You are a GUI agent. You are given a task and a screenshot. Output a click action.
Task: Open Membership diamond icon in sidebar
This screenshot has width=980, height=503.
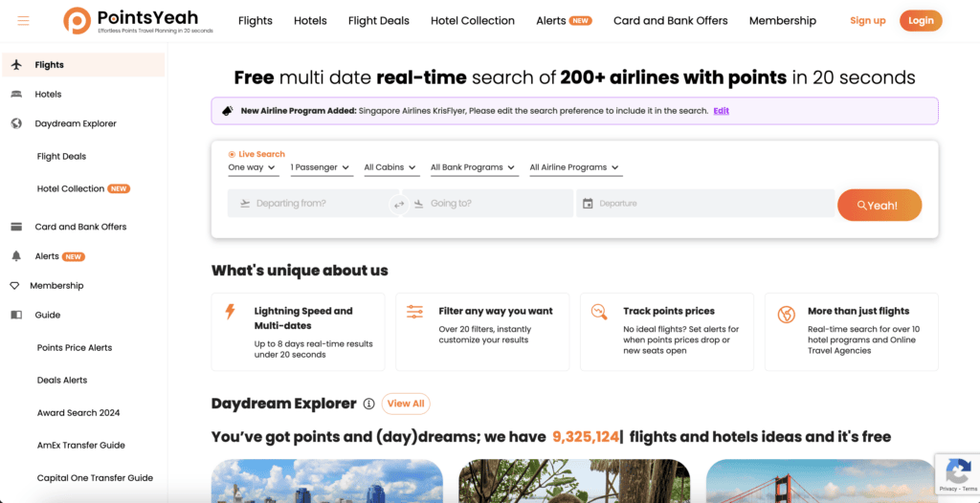(x=15, y=286)
